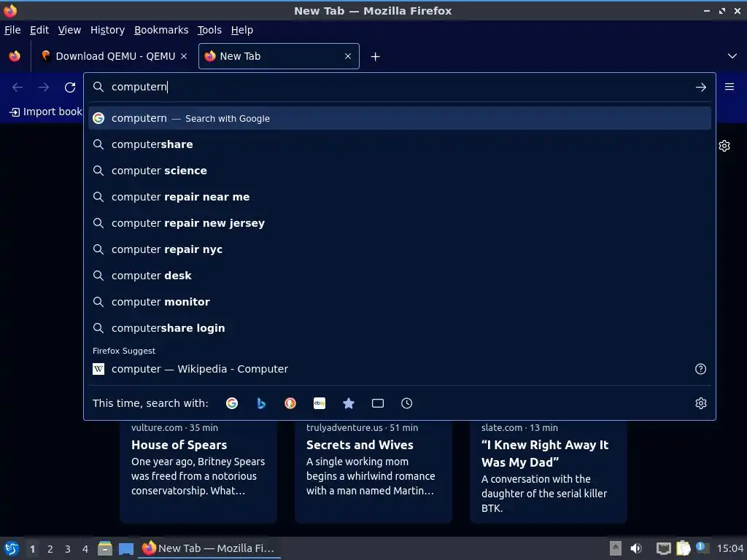Open the 'House of Spears' article card
747x560 pixels.
pos(198,472)
